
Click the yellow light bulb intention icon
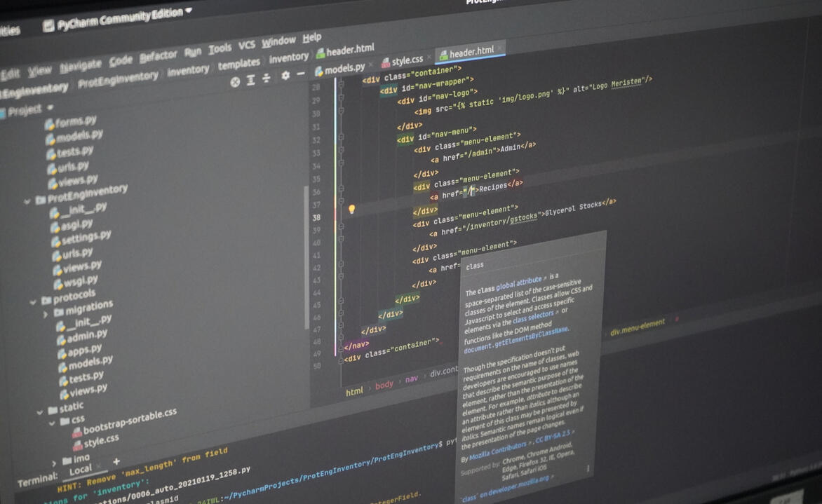click(x=352, y=209)
